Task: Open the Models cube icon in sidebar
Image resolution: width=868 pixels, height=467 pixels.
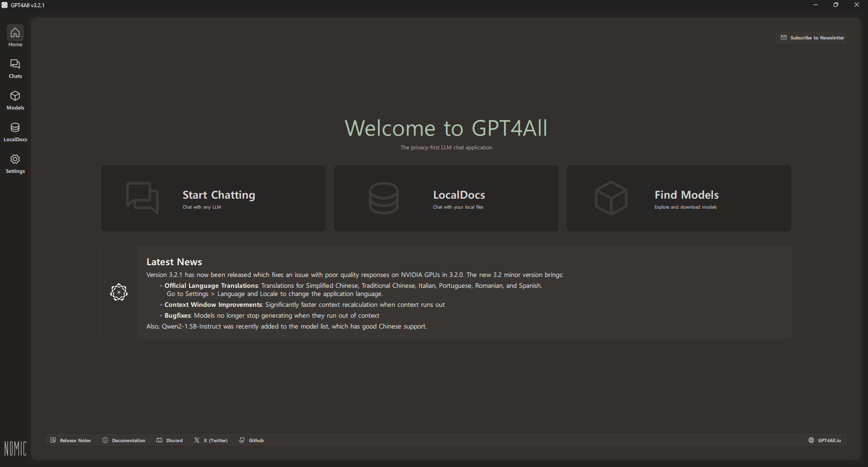Action: pyautogui.click(x=15, y=96)
